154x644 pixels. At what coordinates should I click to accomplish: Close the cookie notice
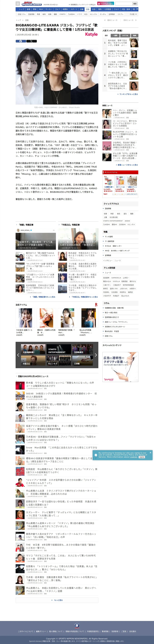(x=150, y=452)
